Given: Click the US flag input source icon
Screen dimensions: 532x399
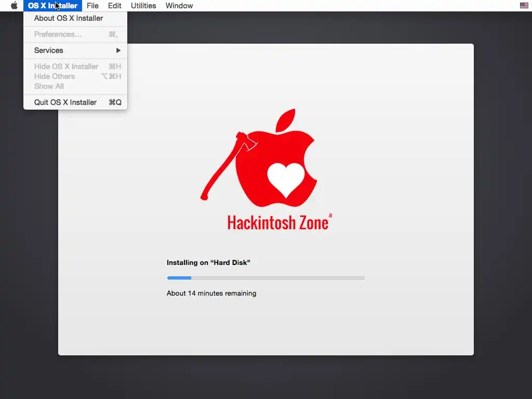Looking at the screenshot, I should (524, 5).
